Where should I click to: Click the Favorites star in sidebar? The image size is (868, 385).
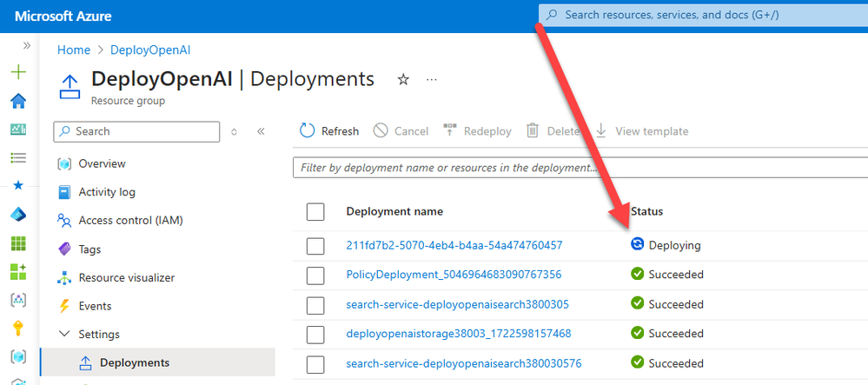[x=18, y=186]
